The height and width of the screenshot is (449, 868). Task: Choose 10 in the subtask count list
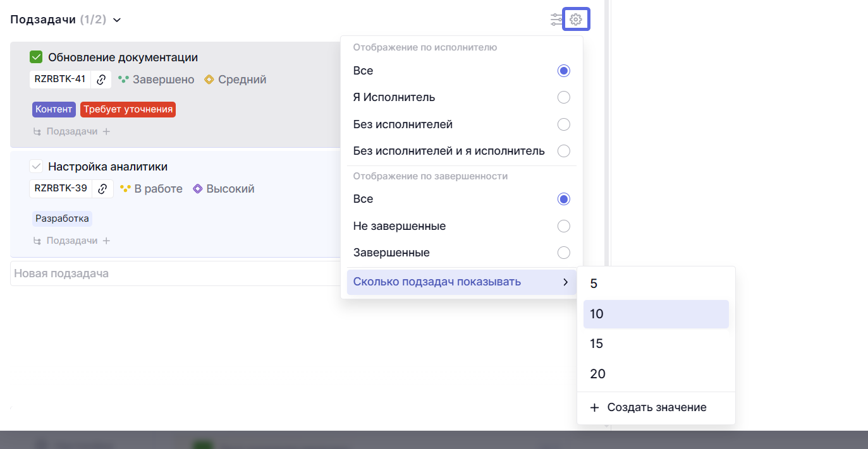[x=656, y=314]
